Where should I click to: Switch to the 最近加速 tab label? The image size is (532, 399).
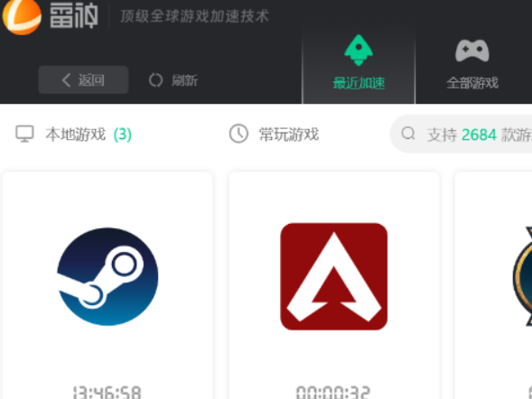pyautogui.click(x=359, y=83)
